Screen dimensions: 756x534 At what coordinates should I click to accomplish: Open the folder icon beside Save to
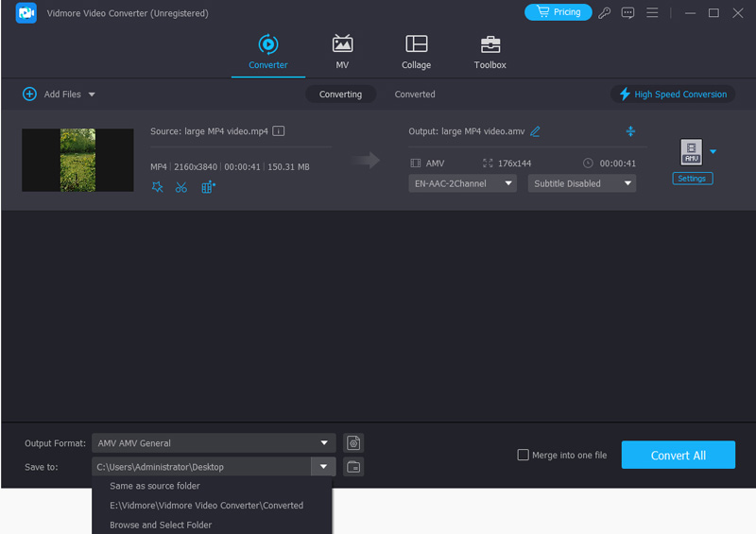tap(352, 466)
